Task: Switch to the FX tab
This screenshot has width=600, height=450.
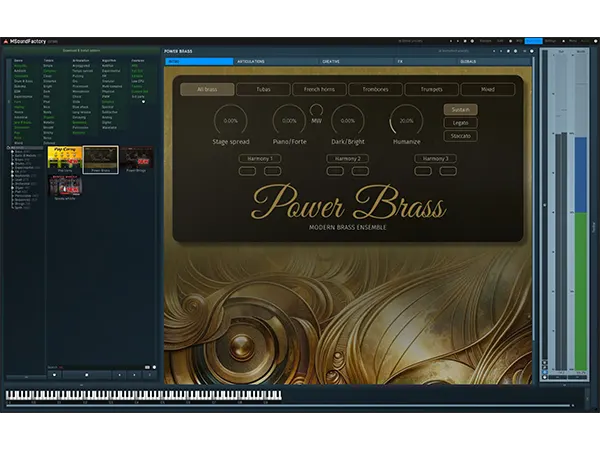Action: point(426,61)
